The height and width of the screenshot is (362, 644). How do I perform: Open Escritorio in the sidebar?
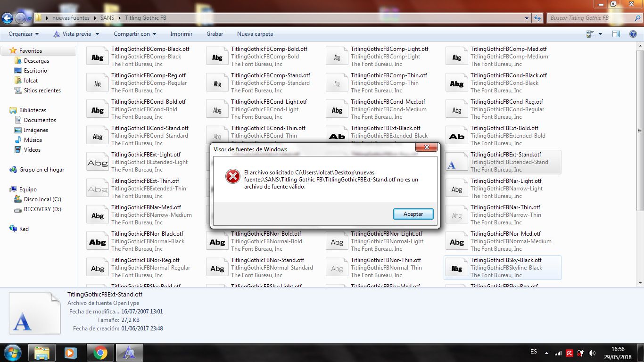(x=35, y=71)
